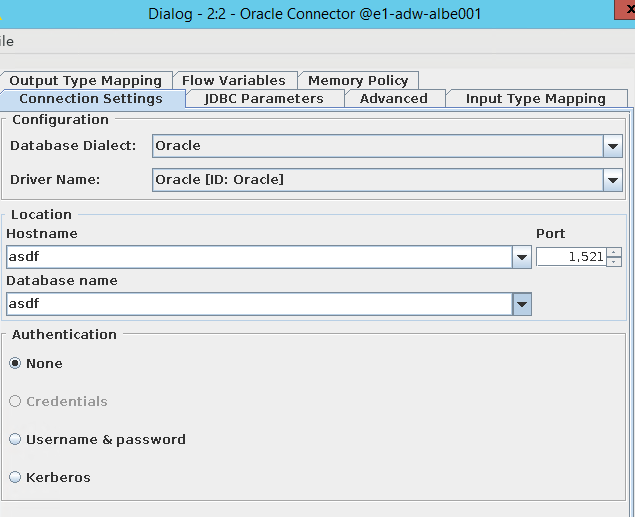Open the Flow Variables tab
Viewport: 635px width, 517px height.
(x=234, y=81)
